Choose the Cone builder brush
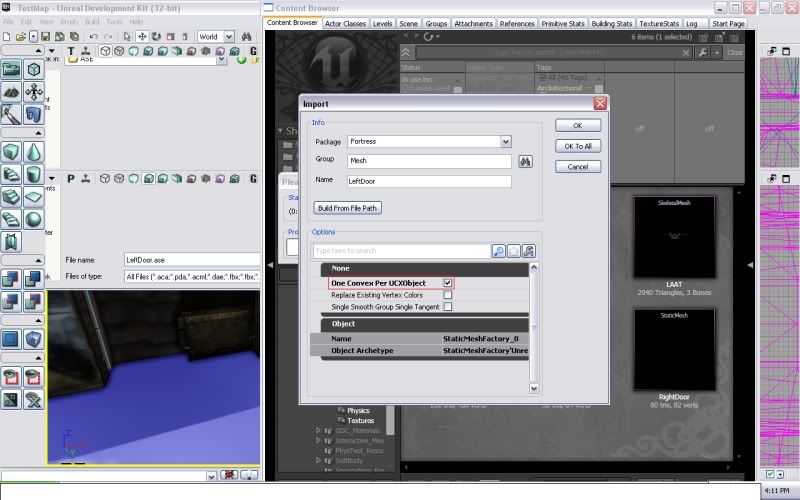Image resolution: width=800 pixels, height=500 pixels. click(x=34, y=152)
